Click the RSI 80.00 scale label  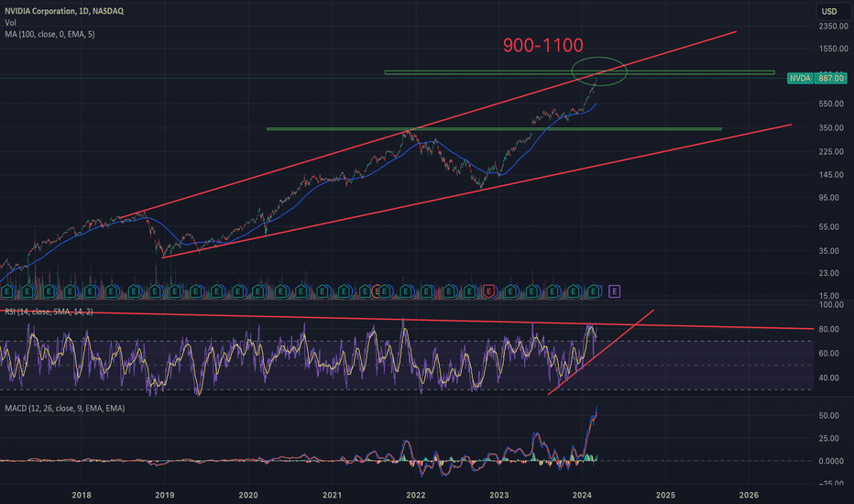point(829,329)
